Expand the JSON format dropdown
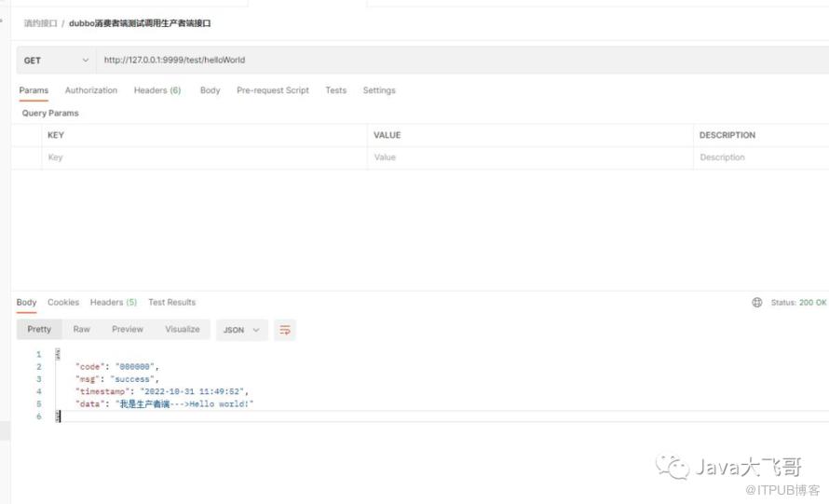The height and width of the screenshot is (504, 829). pyautogui.click(x=241, y=330)
